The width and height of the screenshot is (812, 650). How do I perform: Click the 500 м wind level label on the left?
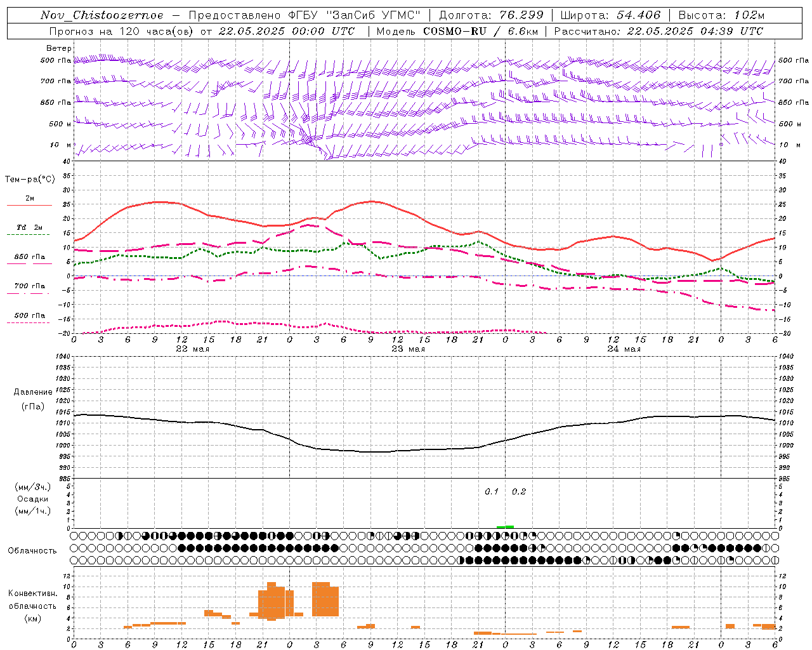[x=60, y=124]
